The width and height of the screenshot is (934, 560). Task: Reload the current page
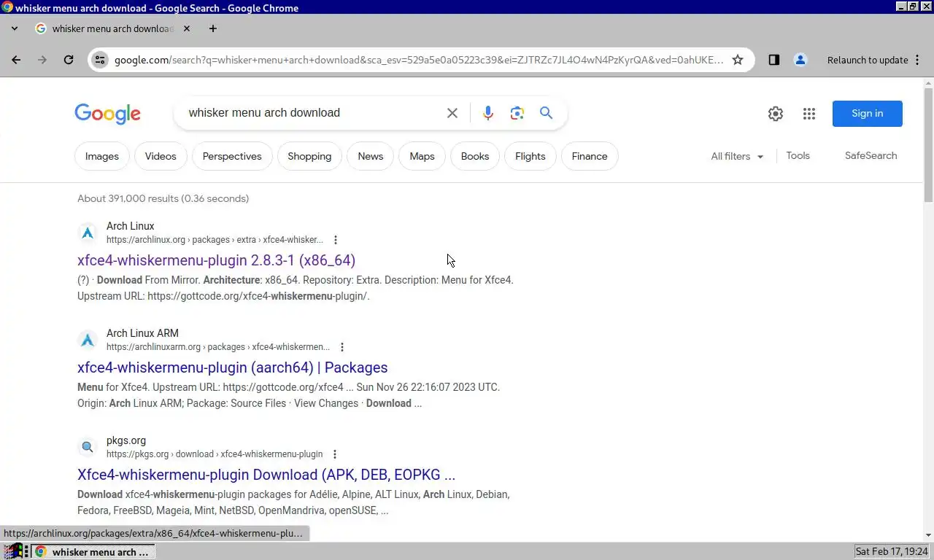click(69, 60)
